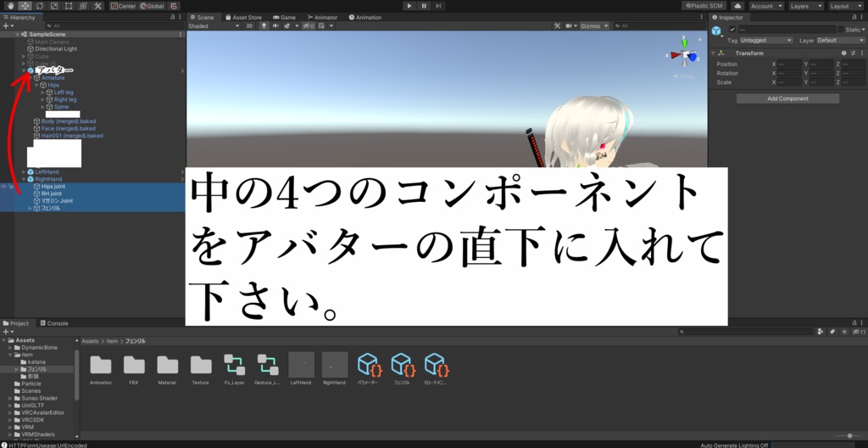Open the Shaded draw mode dropdown
The width and height of the screenshot is (868, 448).
[x=214, y=26]
